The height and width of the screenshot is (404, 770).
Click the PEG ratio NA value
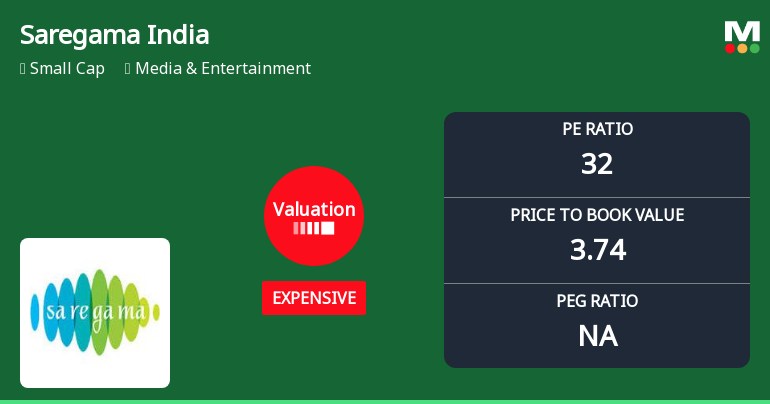tap(597, 336)
